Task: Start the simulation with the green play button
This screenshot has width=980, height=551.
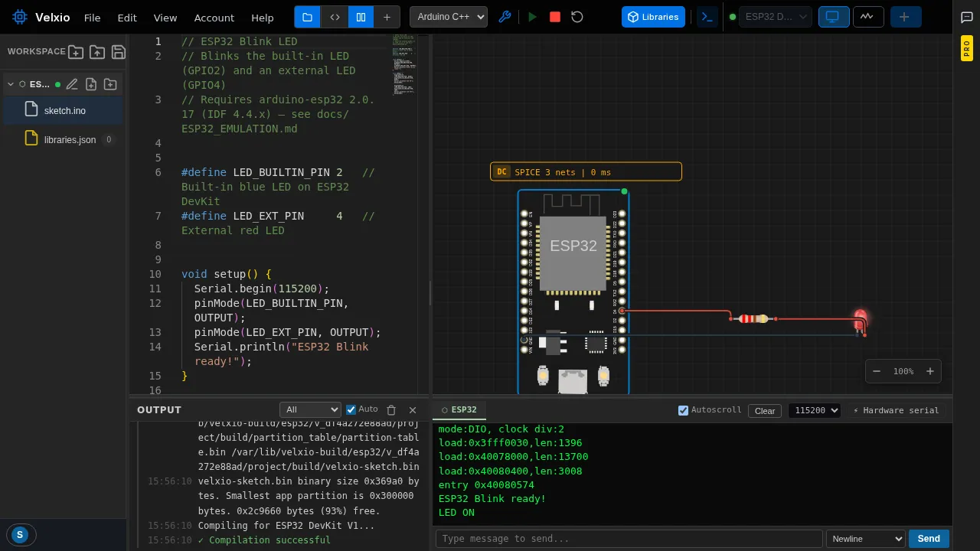Action: [x=533, y=17]
